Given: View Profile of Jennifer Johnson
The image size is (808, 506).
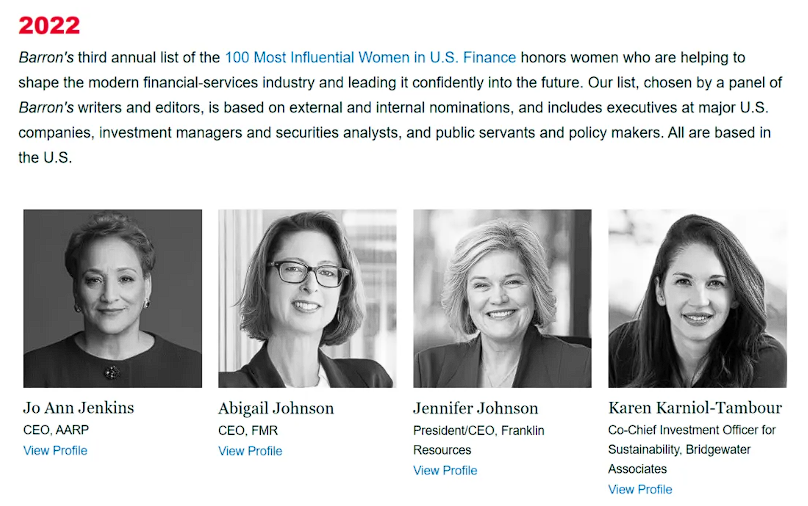Looking at the screenshot, I should 445,470.
